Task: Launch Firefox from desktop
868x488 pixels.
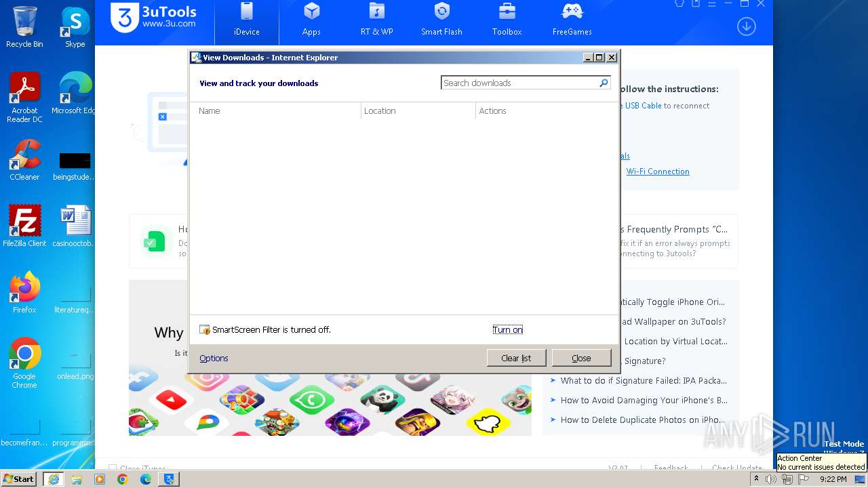Action: click(24, 292)
